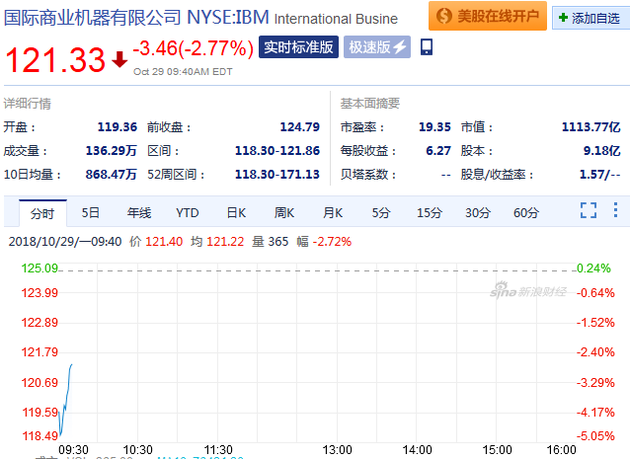Click the 16:00 time axis label
The image size is (630, 459).
tap(561, 450)
